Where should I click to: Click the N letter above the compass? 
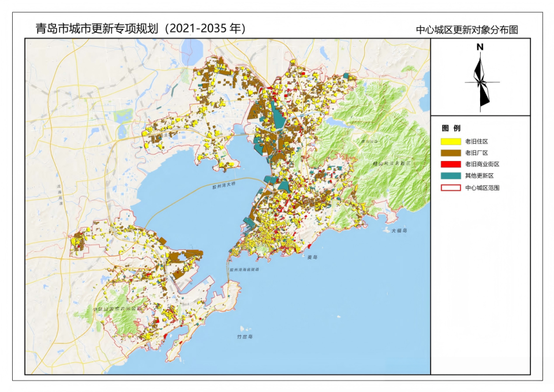point(480,47)
